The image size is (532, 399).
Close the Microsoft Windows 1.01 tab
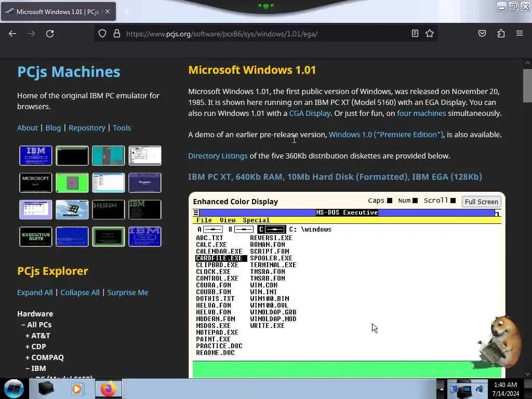(x=107, y=11)
